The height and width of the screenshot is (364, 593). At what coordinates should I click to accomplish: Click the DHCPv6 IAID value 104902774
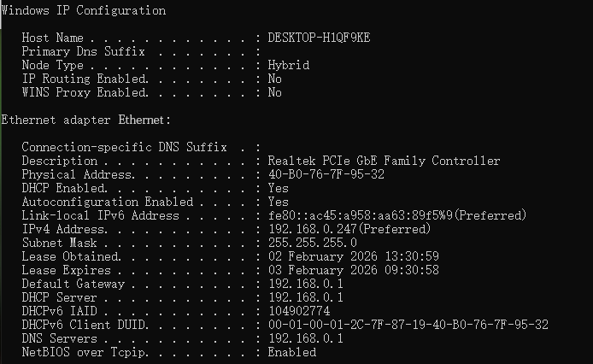(298, 311)
